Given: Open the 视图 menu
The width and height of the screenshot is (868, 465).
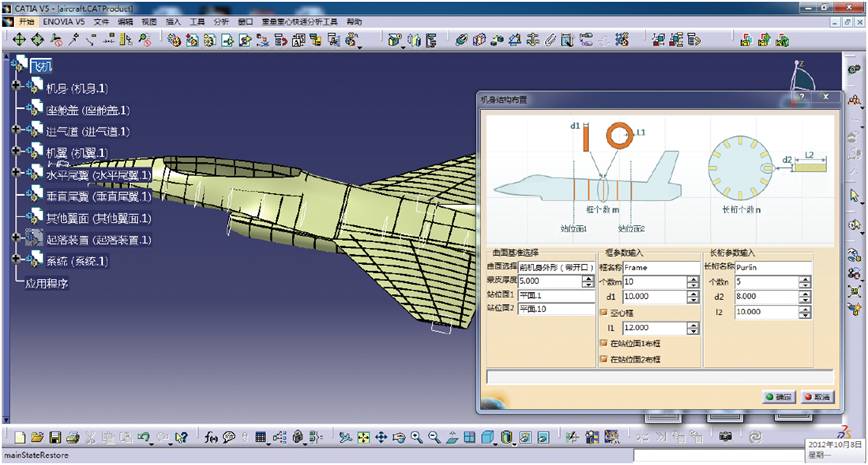Looking at the screenshot, I should 149,22.
